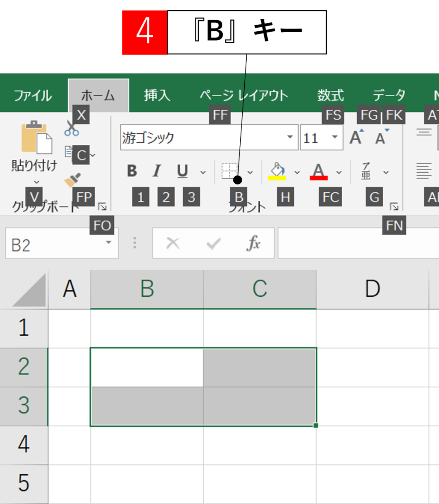Launch the クリップボード dialog launcher
The width and height of the screenshot is (439, 504).
pyautogui.click(x=103, y=207)
